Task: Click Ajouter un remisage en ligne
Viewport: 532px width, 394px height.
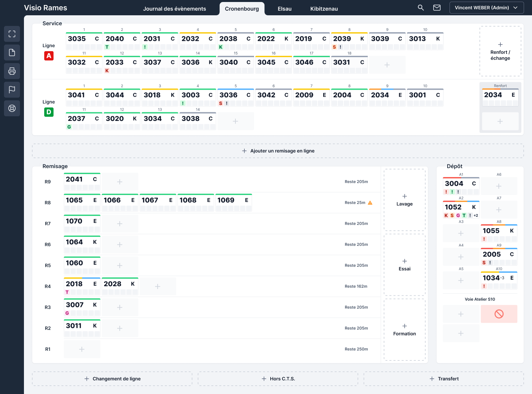Action: coord(278,151)
